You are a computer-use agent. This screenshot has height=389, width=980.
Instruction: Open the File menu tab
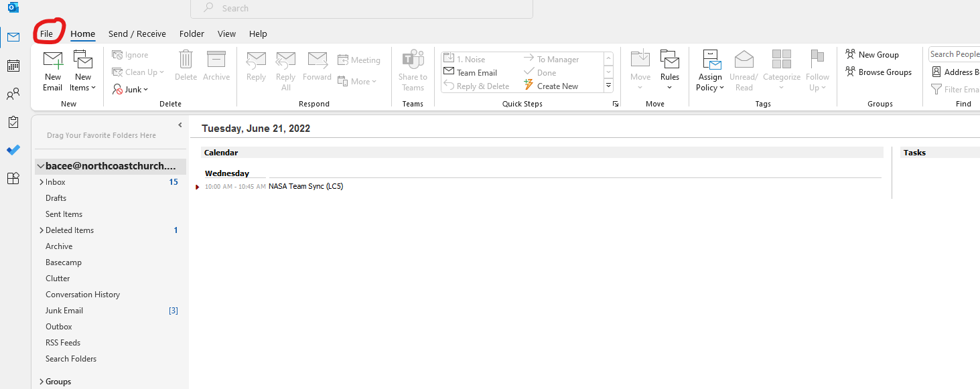coord(46,33)
